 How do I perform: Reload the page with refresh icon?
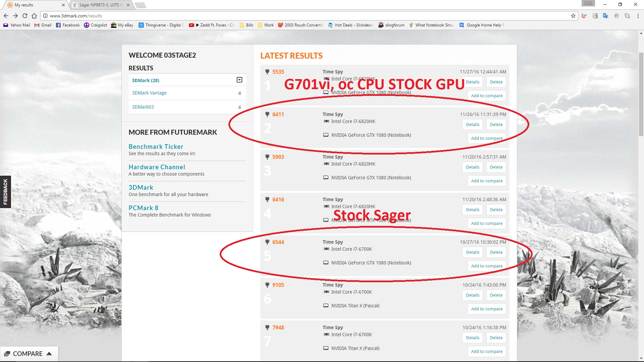click(x=25, y=16)
